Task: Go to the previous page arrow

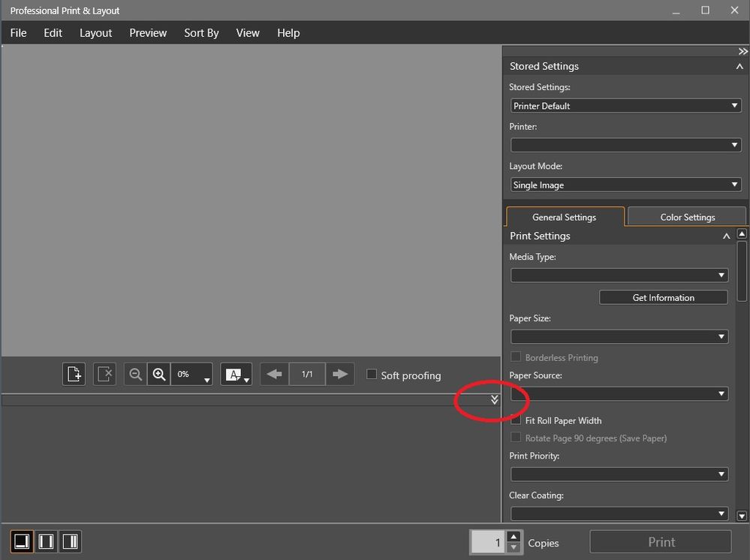Action: (274, 374)
